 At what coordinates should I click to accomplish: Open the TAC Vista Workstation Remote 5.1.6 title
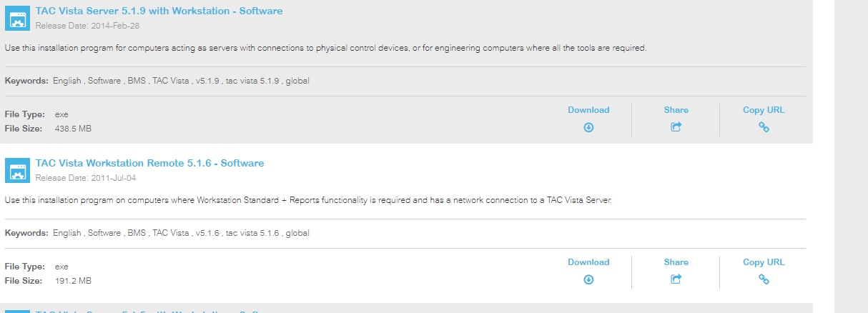pos(149,163)
